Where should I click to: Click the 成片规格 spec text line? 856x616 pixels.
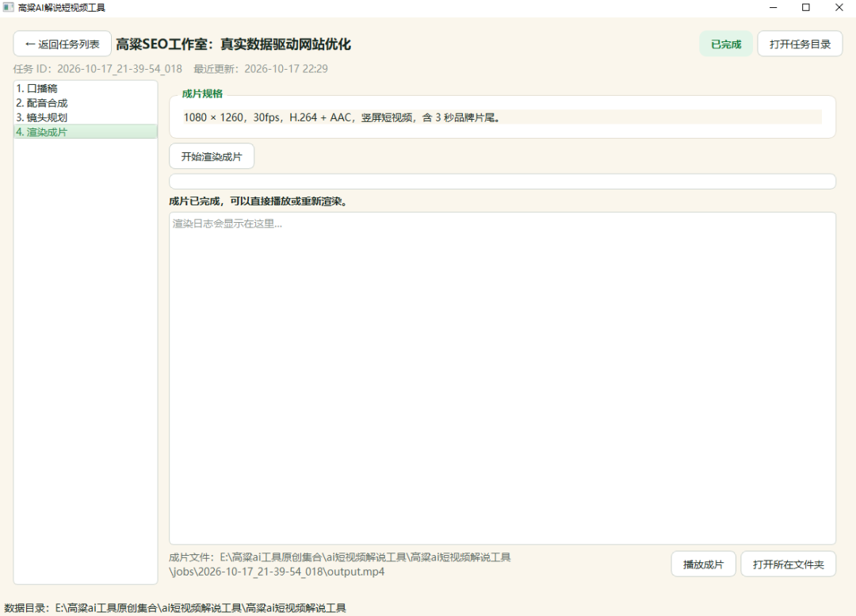(x=503, y=117)
